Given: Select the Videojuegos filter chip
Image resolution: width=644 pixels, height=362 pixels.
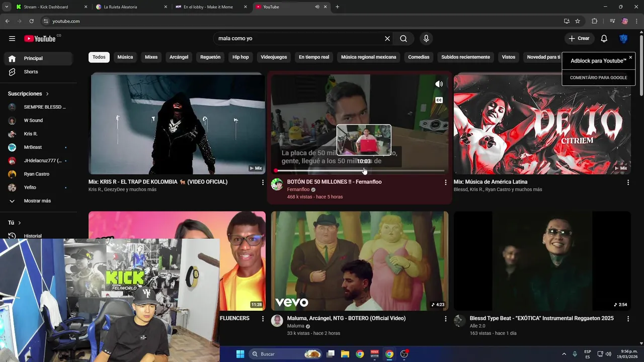Looking at the screenshot, I should 274,57.
